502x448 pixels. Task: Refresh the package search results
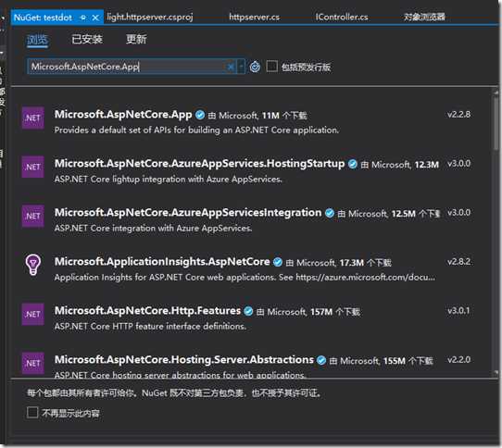[x=255, y=67]
